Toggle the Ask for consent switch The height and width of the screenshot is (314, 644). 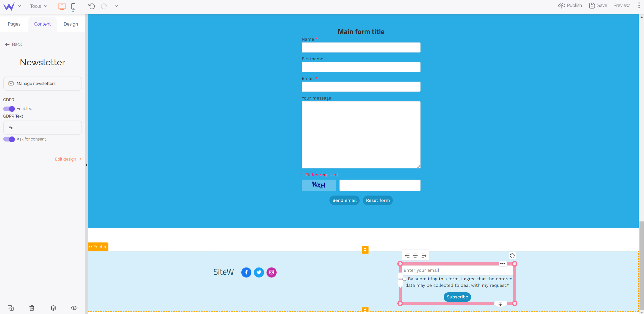(x=9, y=139)
